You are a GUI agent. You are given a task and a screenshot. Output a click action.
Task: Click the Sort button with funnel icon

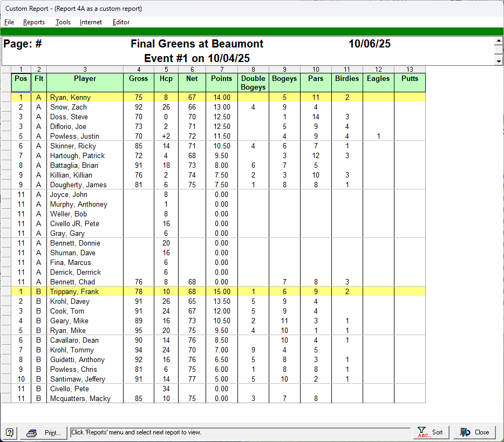431,432
